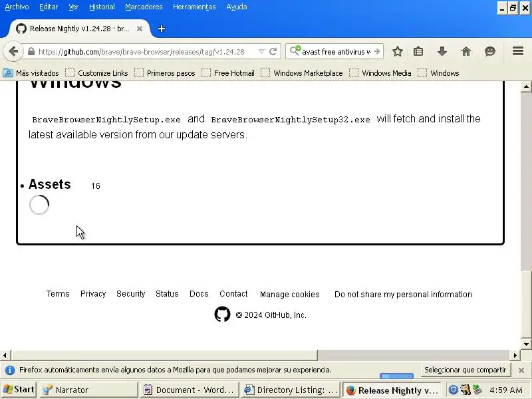This screenshot has width=532, height=399.
Task: Click the vertical scrollbar up arrow
Action: [x=526, y=87]
